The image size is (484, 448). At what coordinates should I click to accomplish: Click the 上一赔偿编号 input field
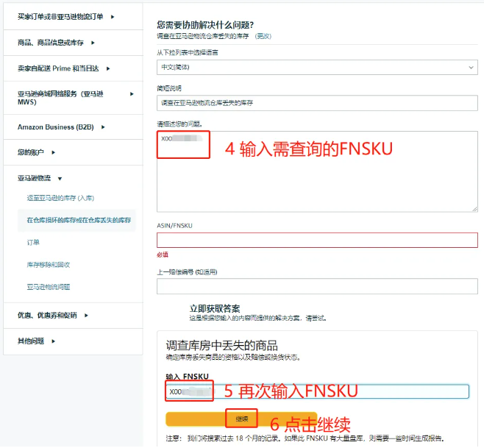(x=316, y=286)
